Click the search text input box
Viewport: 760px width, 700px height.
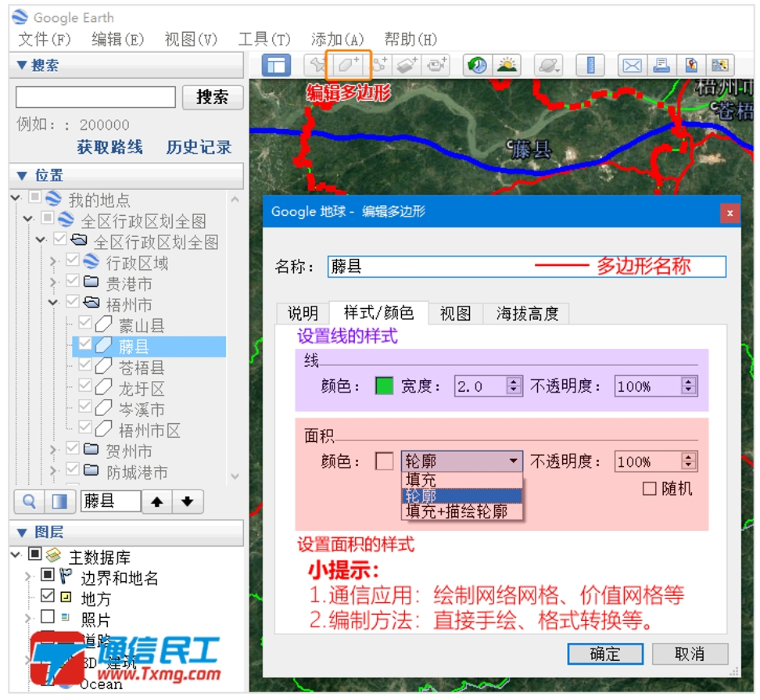coord(95,97)
